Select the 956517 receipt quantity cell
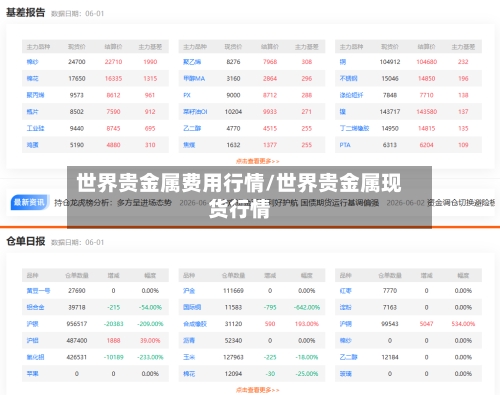 pos(77,324)
